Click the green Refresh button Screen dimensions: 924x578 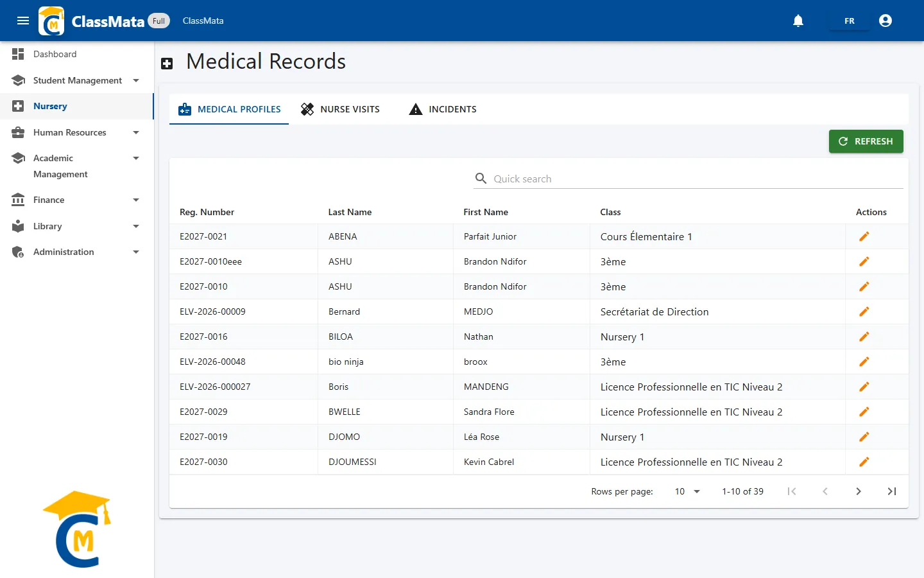pos(866,141)
